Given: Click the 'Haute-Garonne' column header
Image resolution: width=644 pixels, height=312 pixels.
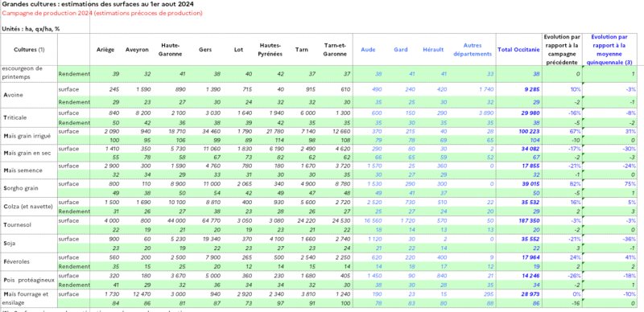Looking at the screenshot, I should tap(171, 50).
